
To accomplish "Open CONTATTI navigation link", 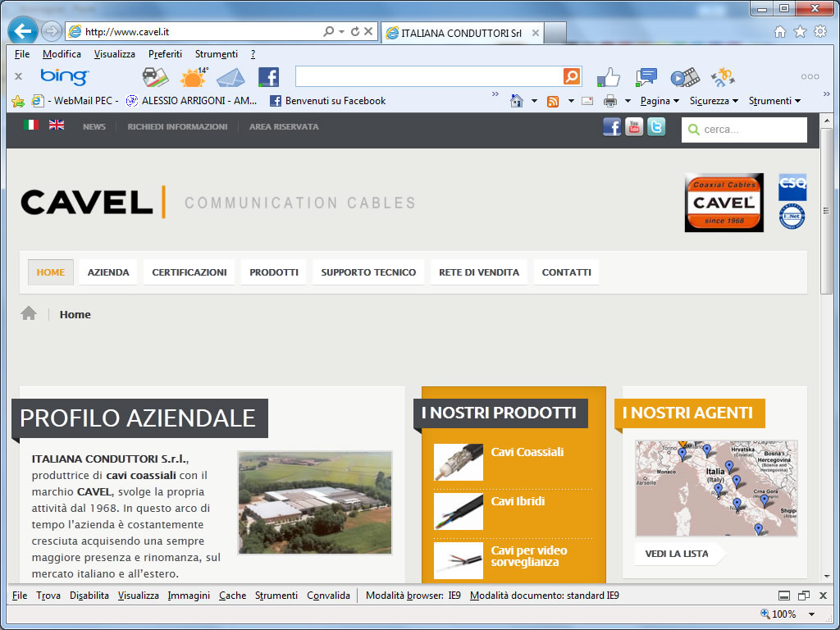I will click(x=566, y=272).
